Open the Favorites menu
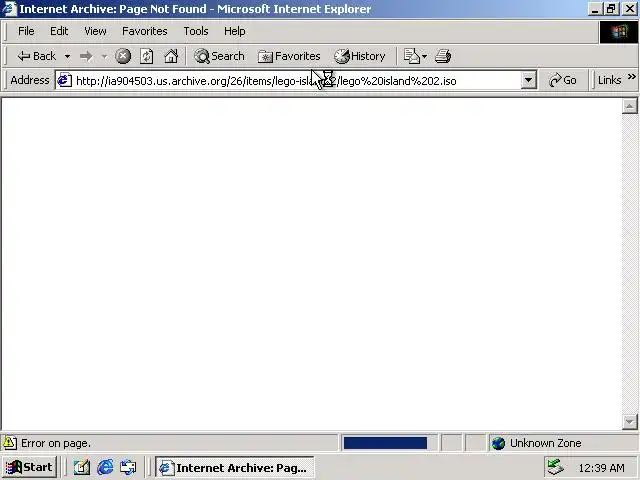This screenshot has height=480, width=640. (x=145, y=31)
